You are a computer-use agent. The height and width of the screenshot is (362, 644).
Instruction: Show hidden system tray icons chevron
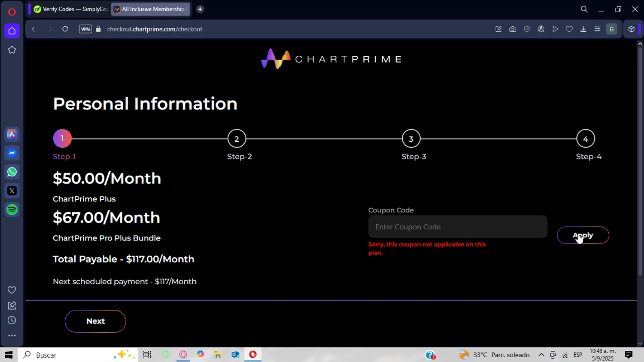tap(541, 355)
